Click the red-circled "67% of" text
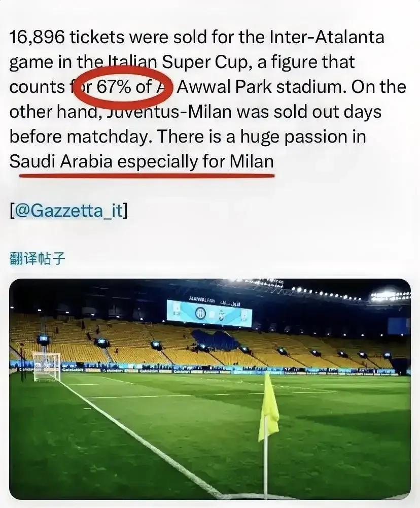Viewport: 420px width, 508px height. point(124,86)
